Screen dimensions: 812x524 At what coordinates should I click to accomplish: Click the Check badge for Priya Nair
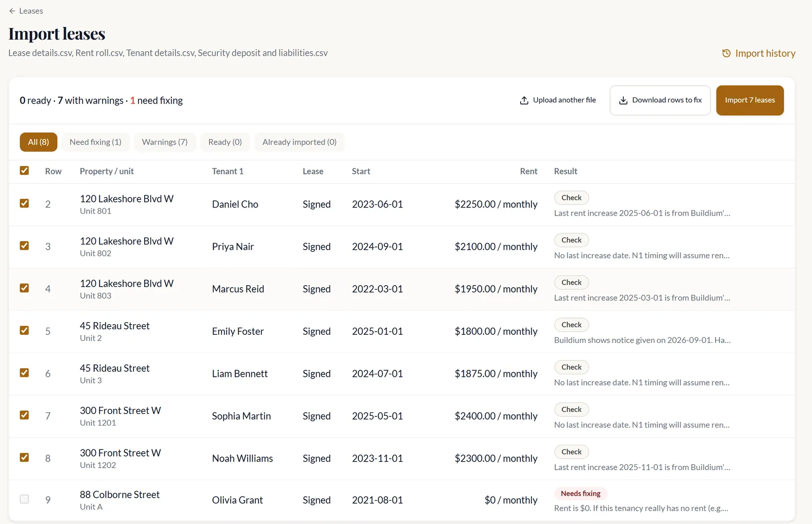(571, 240)
